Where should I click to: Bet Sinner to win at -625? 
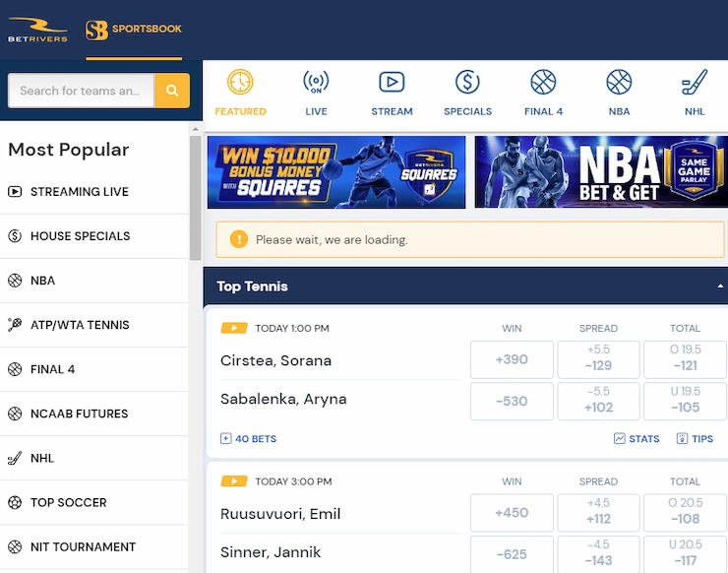click(x=512, y=554)
